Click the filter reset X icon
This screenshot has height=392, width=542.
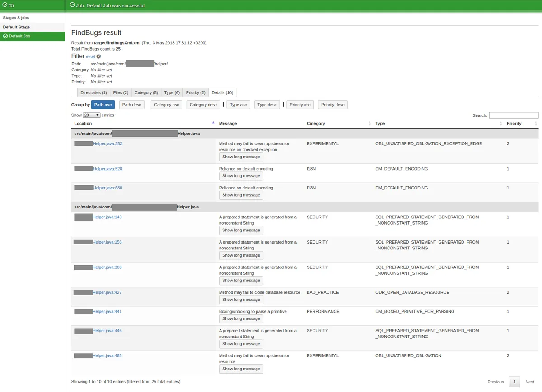tap(98, 56)
